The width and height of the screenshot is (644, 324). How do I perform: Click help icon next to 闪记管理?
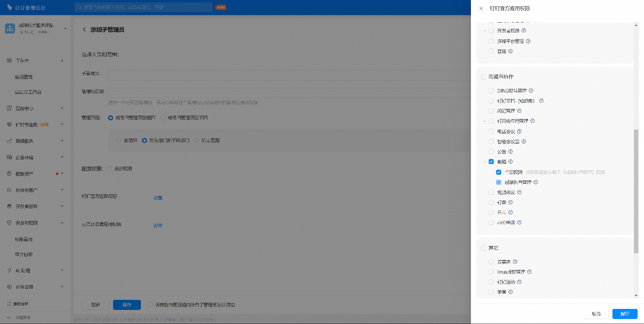point(520,111)
